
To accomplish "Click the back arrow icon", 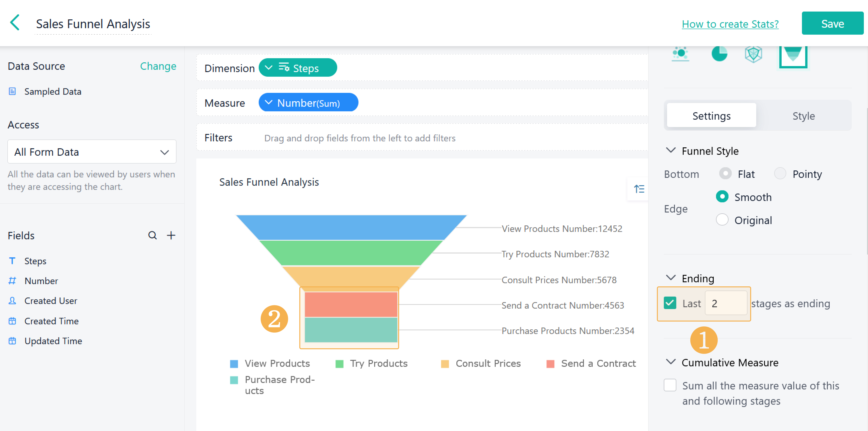I will click(15, 23).
